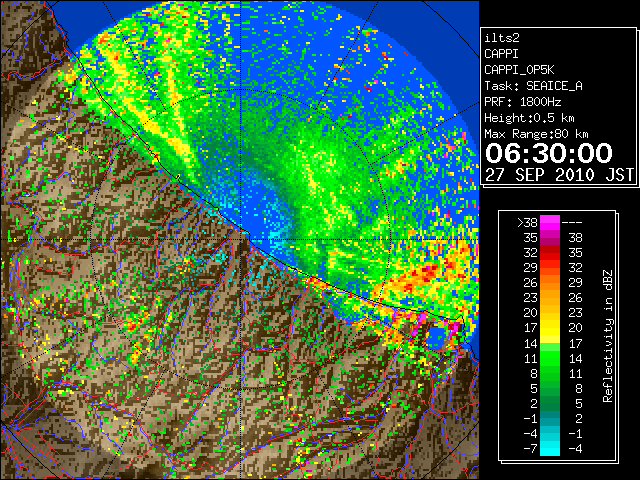Viewport: 640px width, 480px height.
Task: Click the '---' legend top value
Action: click(x=572, y=223)
